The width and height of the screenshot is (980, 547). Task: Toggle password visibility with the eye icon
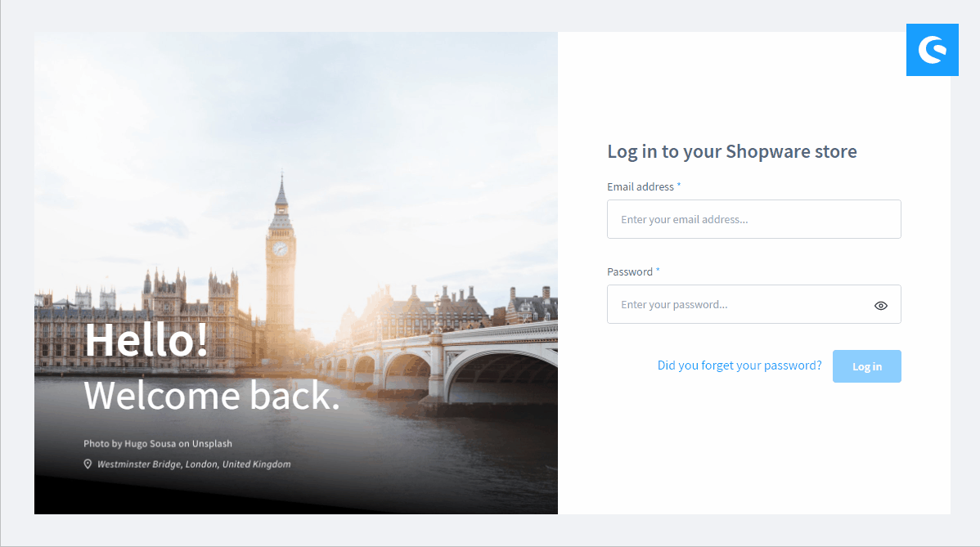[x=881, y=305]
